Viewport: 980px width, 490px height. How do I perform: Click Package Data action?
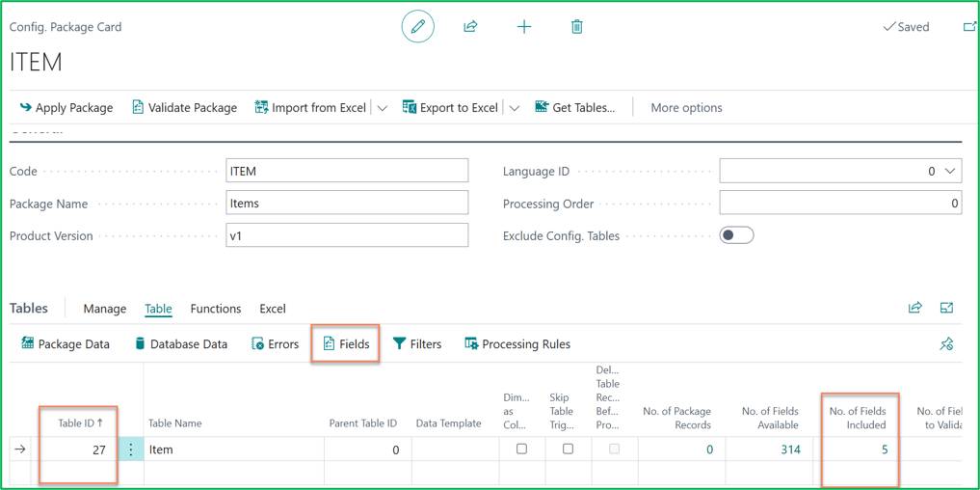tap(65, 343)
